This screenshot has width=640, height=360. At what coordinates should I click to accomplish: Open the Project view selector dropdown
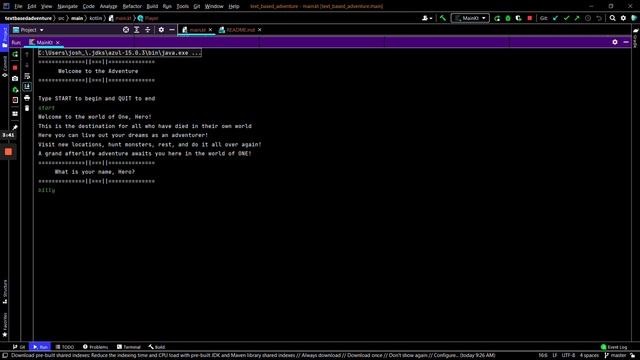coord(28,30)
